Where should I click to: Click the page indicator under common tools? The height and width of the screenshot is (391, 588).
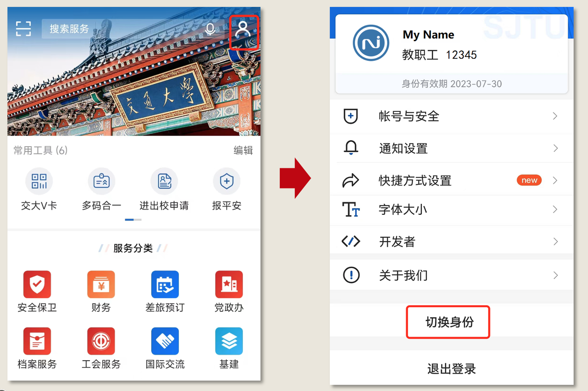(133, 220)
